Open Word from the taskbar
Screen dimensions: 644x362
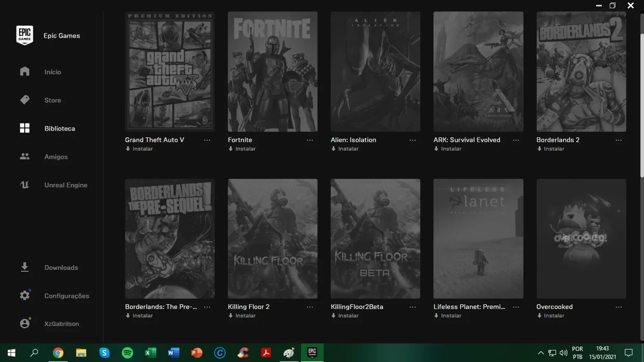tap(174, 353)
